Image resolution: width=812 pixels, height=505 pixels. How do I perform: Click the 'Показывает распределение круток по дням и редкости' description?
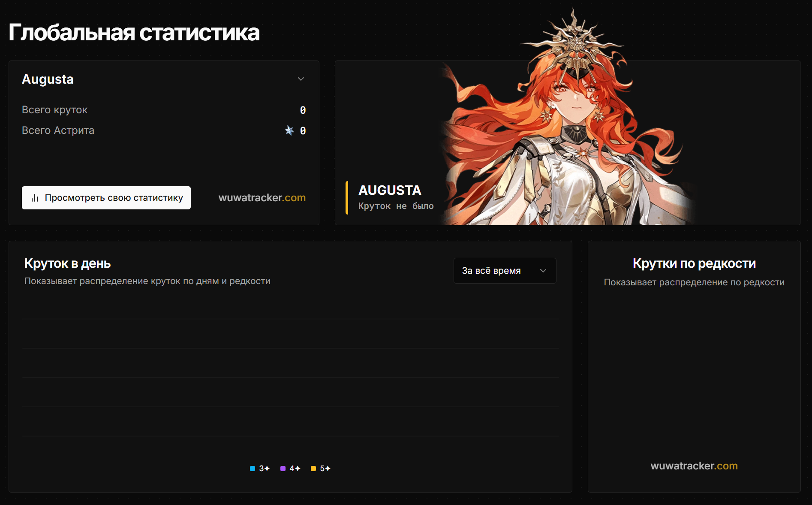coord(147,281)
